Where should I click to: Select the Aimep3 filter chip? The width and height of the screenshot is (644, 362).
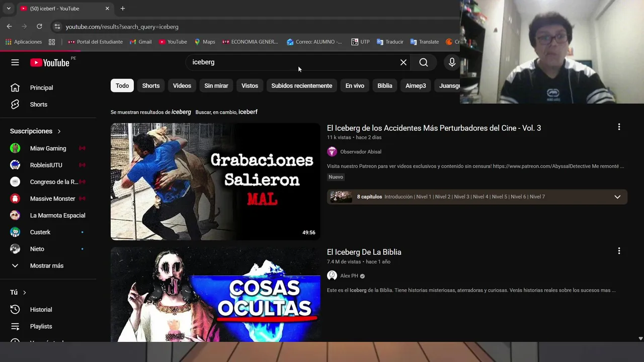[416, 85]
